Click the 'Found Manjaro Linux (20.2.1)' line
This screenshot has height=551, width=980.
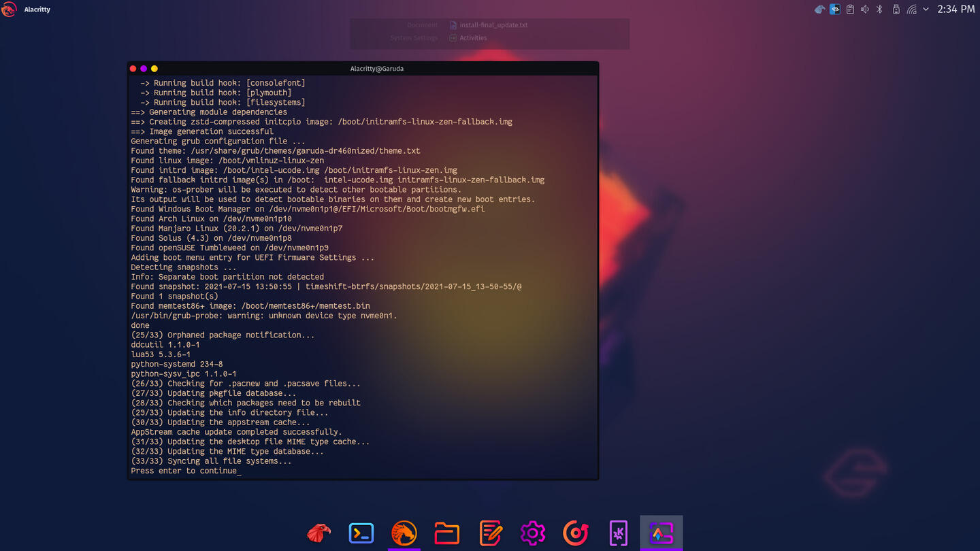(236, 229)
